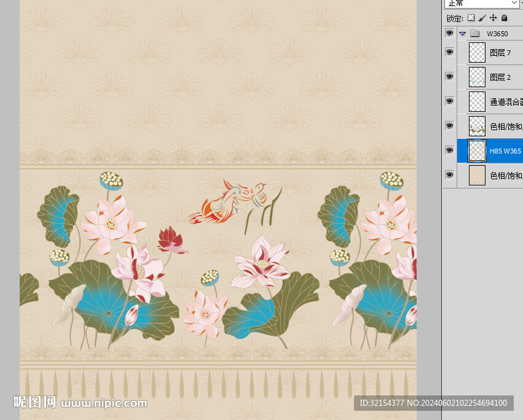Hide the W3650 group with eye icon
The image size is (523, 420).
(449, 33)
